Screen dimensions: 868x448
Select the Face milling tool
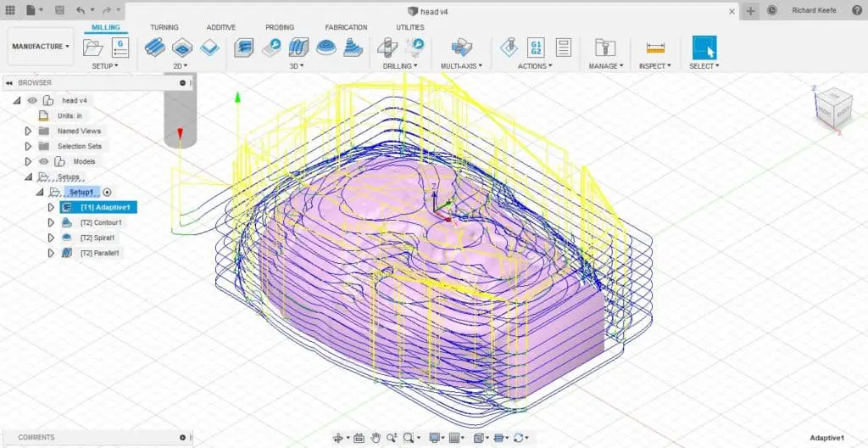coord(210,48)
